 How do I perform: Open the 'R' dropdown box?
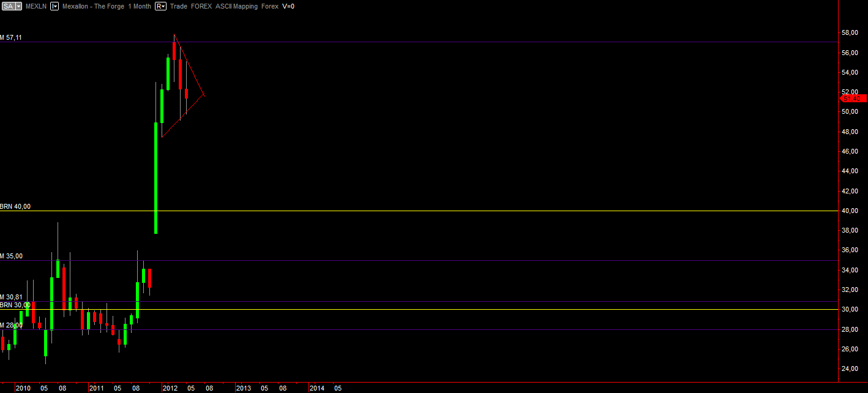pyautogui.click(x=160, y=6)
